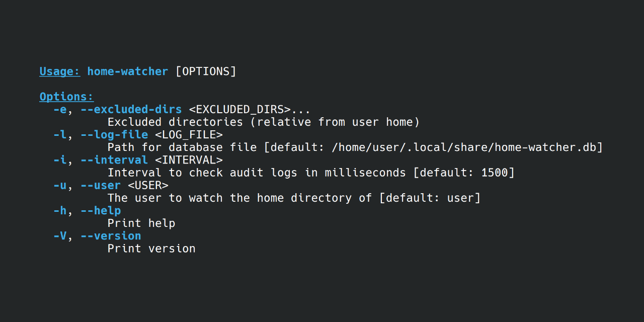Screen dimensions: 644x322
Task: Click the underlined Options: heading
Action: pos(66,97)
